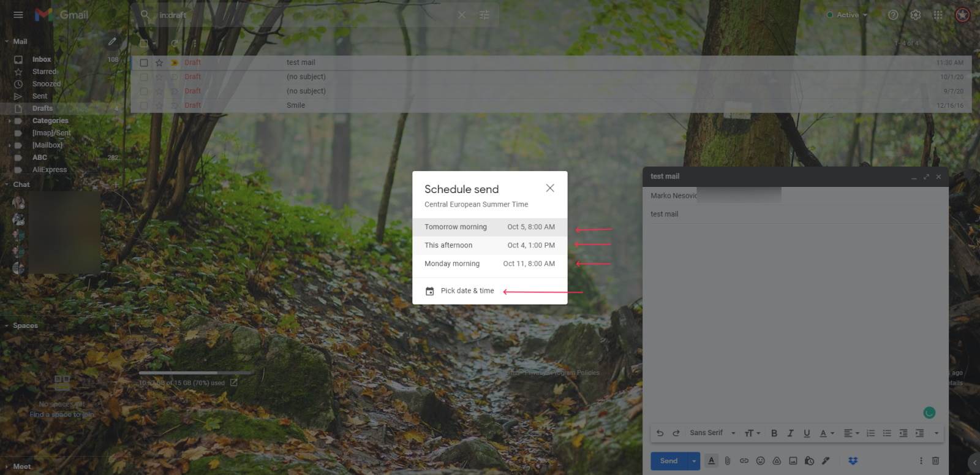The image size is (980, 475).
Task: Open the arrow dropdown beside Send
Action: coord(693,461)
